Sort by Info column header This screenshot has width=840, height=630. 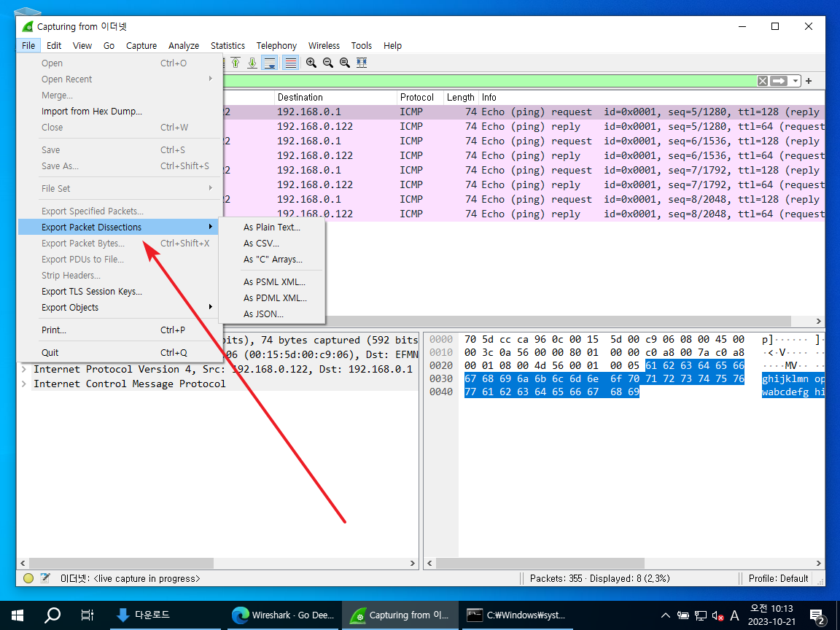point(651,98)
